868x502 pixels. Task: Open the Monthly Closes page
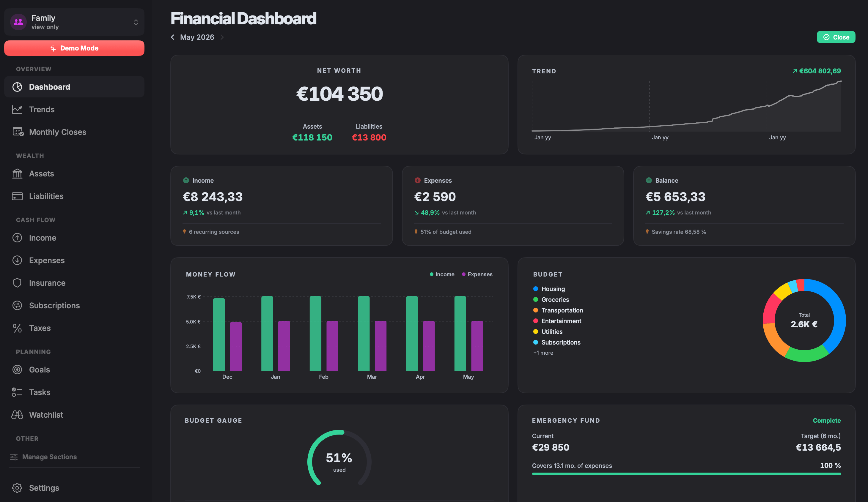click(x=74, y=132)
